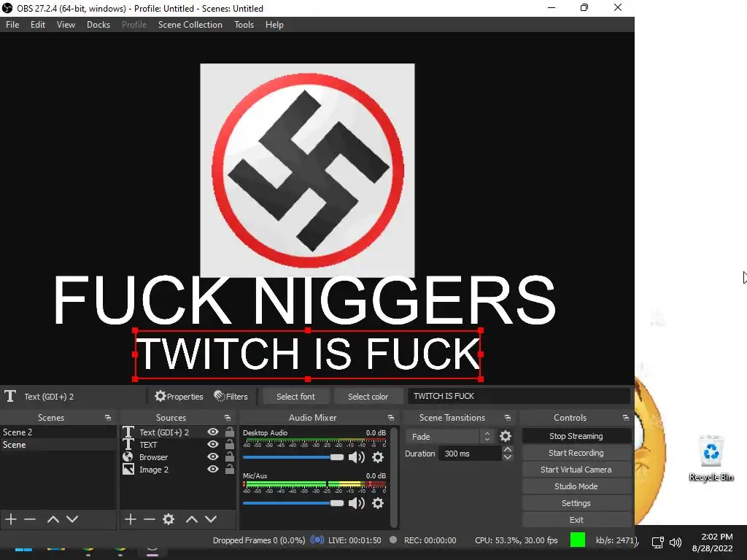This screenshot has width=747, height=560.
Task: Open Properties for the selected source
Action: pyautogui.click(x=179, y=396)
